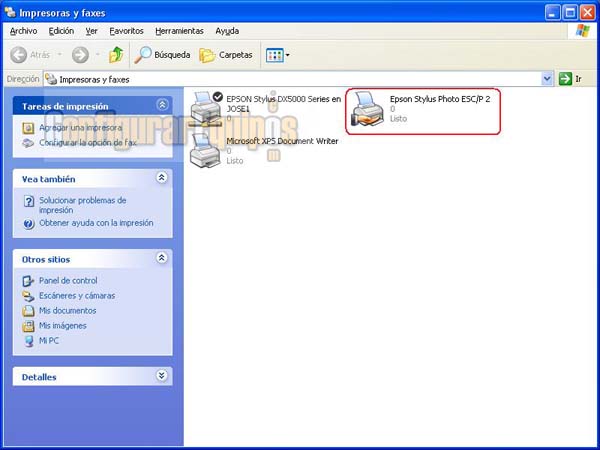This screenshot has height=450, width=600.
Task: Open Mis documentos link
Action: 67,311
